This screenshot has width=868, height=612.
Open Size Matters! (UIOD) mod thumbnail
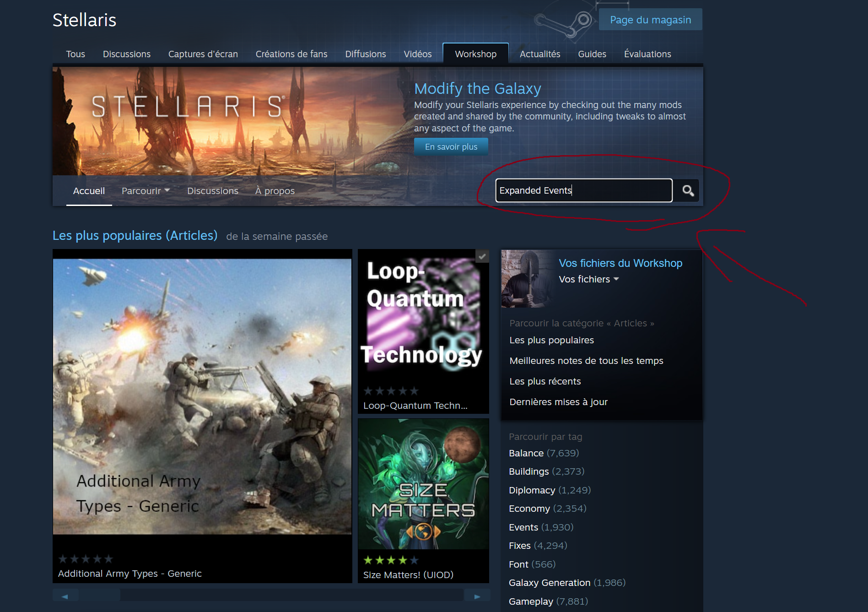pos(423,484)
